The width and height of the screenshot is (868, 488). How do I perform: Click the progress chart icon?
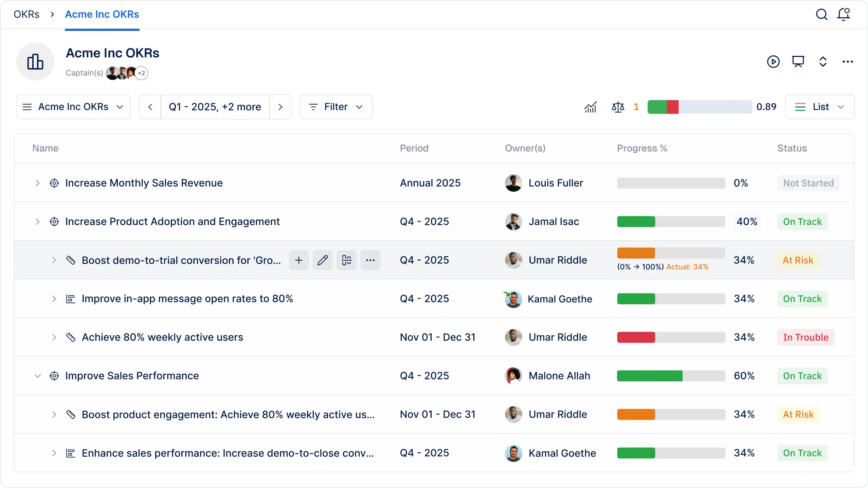click(x=591, y=107)
